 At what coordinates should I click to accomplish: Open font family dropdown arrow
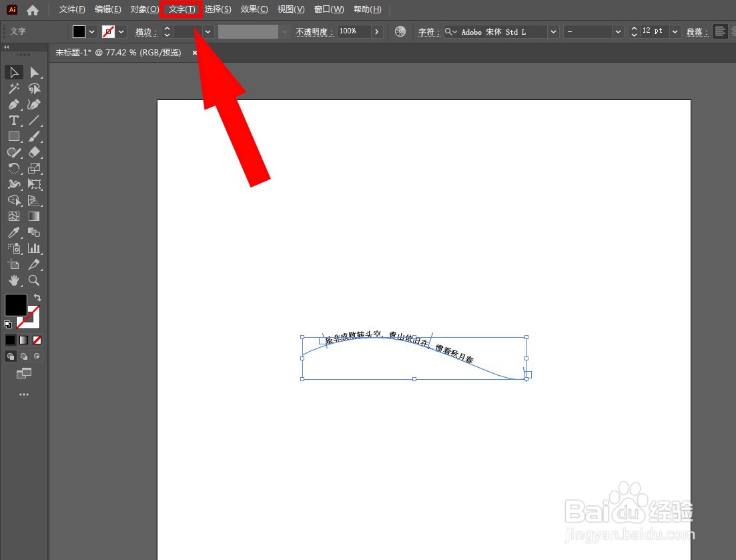point(553,31)
